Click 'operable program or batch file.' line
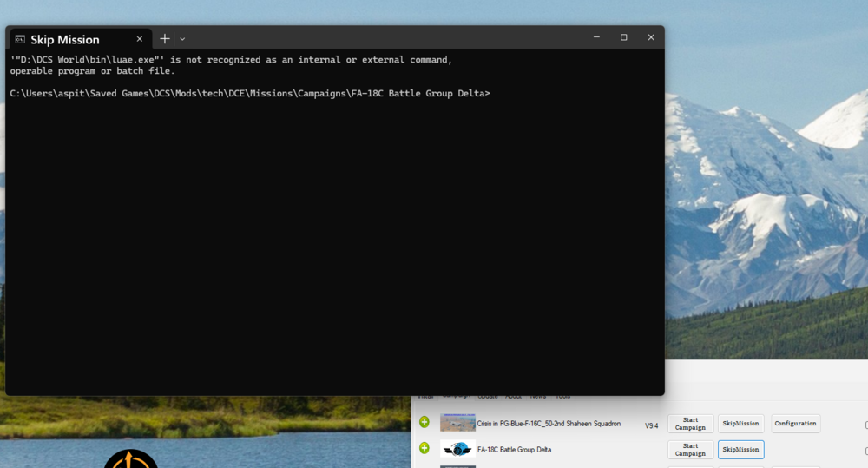The image size is (868, 468). tap(93, 71)
